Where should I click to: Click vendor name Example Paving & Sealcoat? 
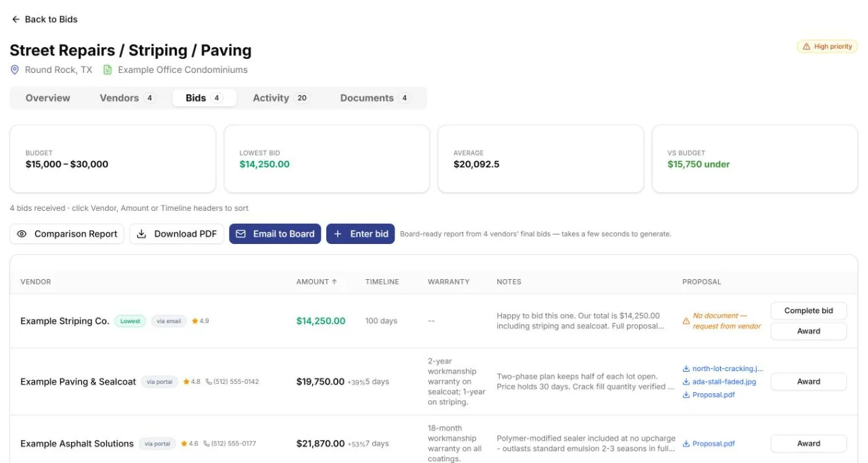(78, 382)
